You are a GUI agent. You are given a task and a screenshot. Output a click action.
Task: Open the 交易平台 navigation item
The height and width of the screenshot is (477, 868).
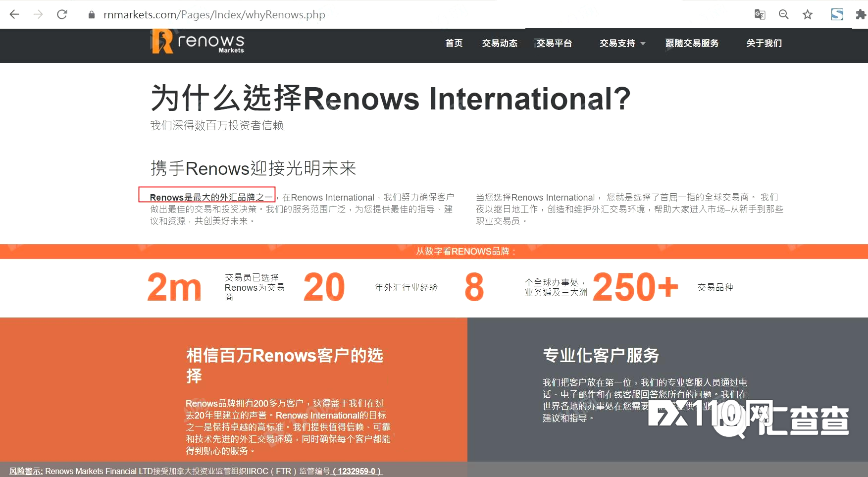click(x=555, y=44)
